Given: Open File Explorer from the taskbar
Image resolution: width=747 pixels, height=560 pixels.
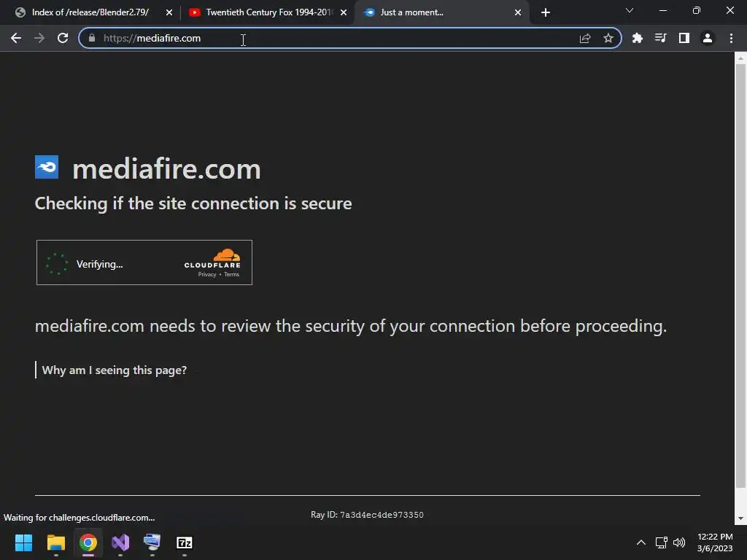Looking at the screenshot, I should (55, 542).
